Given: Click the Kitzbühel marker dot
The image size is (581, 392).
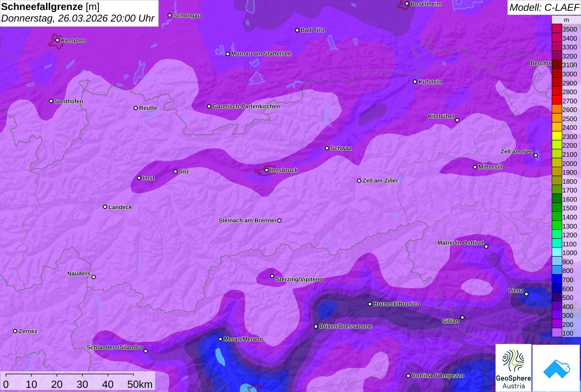Looking at the screenshot, I should coord(457,120).
